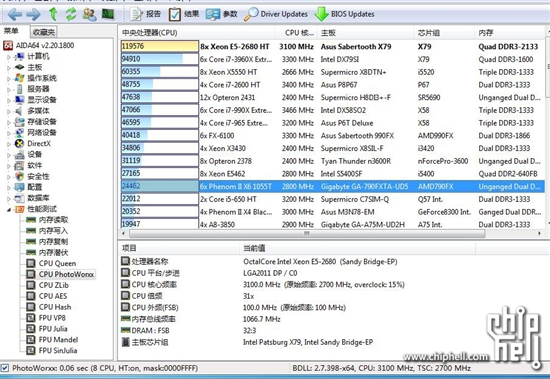Switch to the 收藏夹 favorites tab
Image resolution: width=550 pixels, height=379 pixels.
point(43,32)
